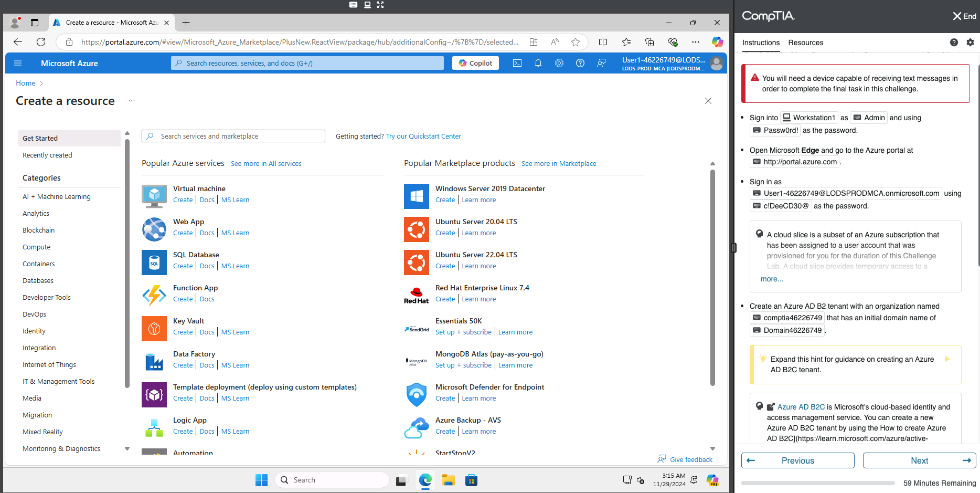
Task: Click the Red Hat Enterprise Linux icon
Action: click(417, 296)
